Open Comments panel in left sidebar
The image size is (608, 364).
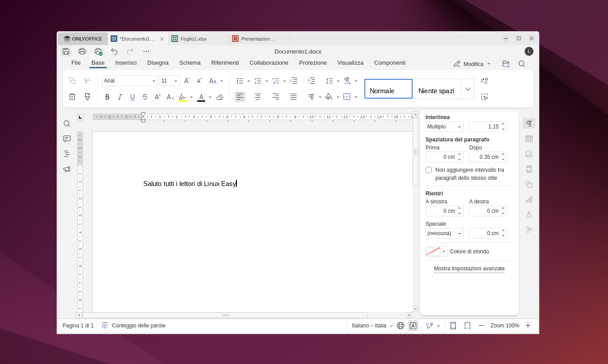(x=67, y=139)
